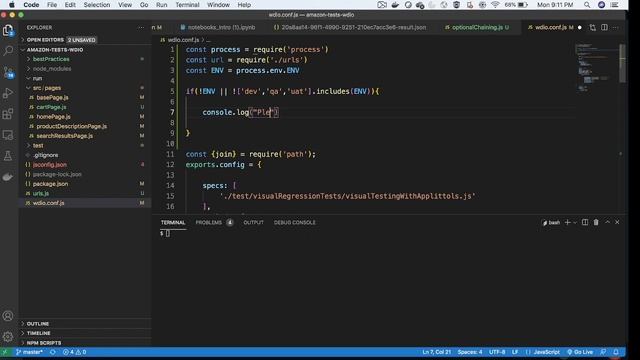Click UTF-8 encoding in status bar
The image size is (640, 360).
[497, 352]
